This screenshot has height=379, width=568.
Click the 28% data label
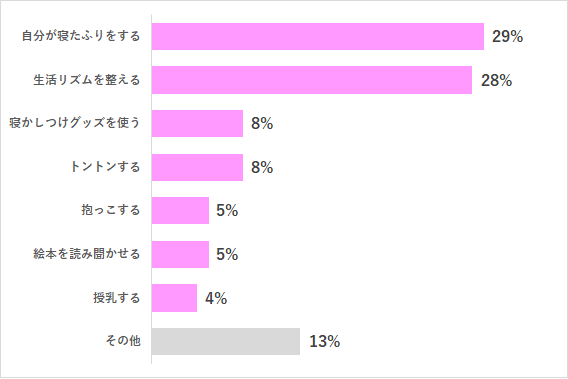[x=496, y=80]
